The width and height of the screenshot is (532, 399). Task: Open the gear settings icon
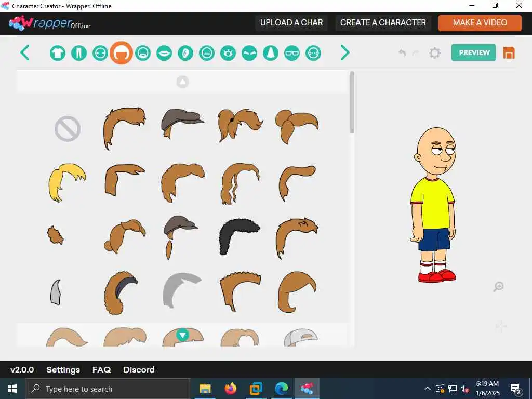tap(435, 53)
